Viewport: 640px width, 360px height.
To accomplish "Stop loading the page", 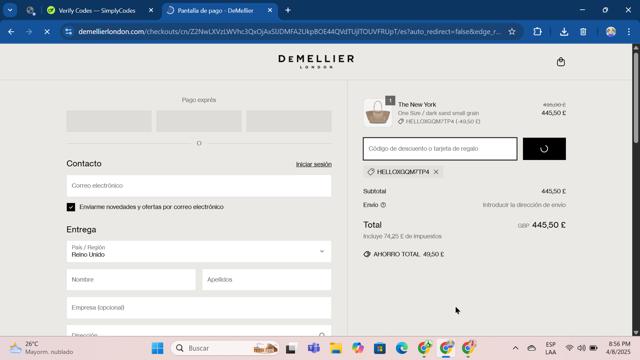I will tap(47, 31).
